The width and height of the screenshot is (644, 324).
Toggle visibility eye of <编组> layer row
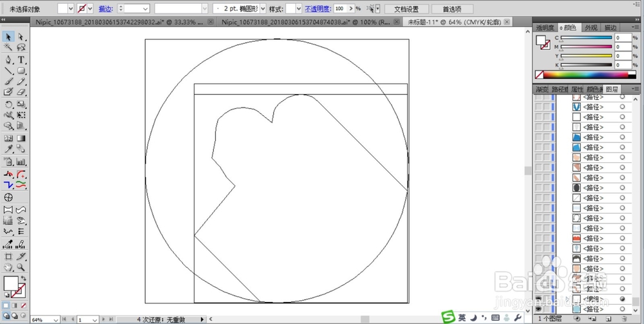[x=538, y=299]
